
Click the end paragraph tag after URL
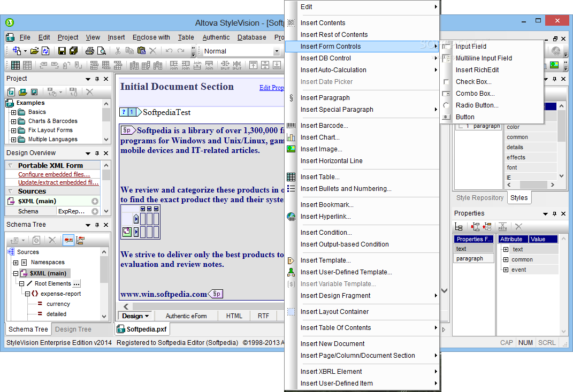coord(216,294)
